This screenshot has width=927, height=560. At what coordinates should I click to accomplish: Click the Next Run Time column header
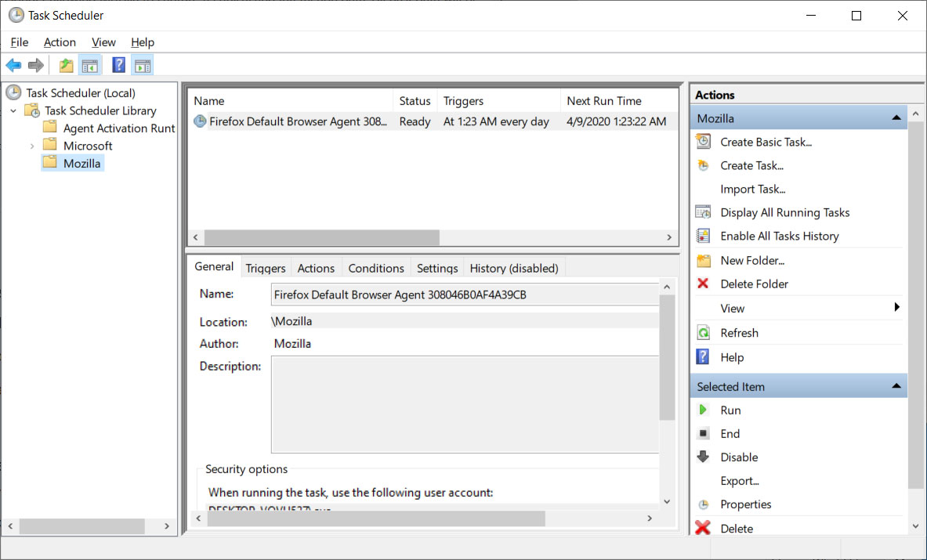pos(618,101)
